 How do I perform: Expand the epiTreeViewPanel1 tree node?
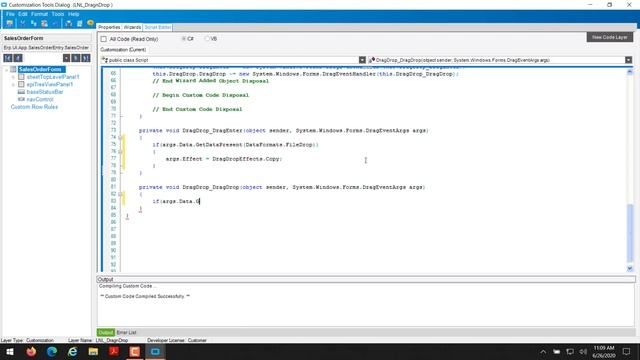[13, 84]
